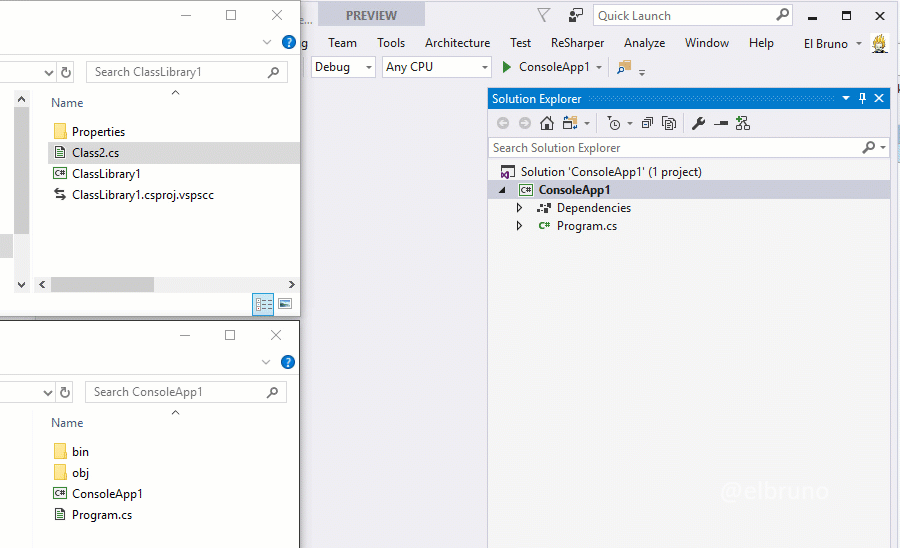Open the Architecture menu
The height and width of the screenshot is (548, 900).
coord(457,43)
